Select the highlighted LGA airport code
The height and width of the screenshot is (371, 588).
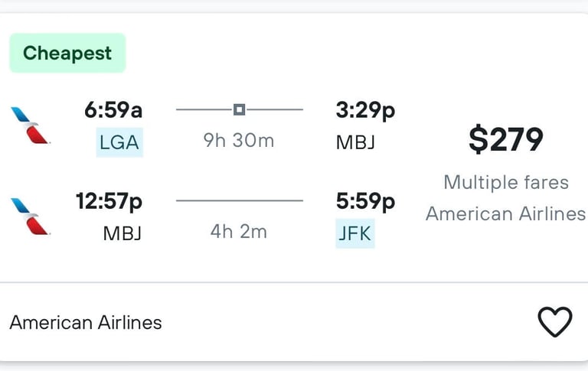(119, 142)
